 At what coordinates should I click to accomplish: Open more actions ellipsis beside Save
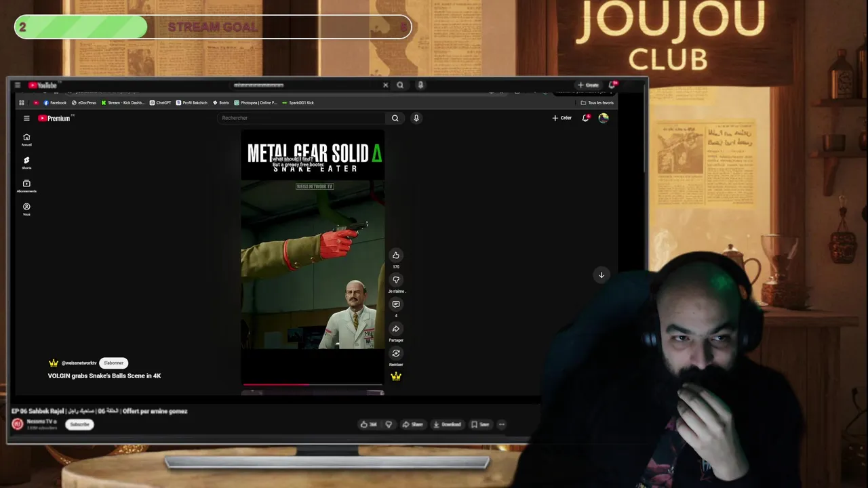click(502, 424)
